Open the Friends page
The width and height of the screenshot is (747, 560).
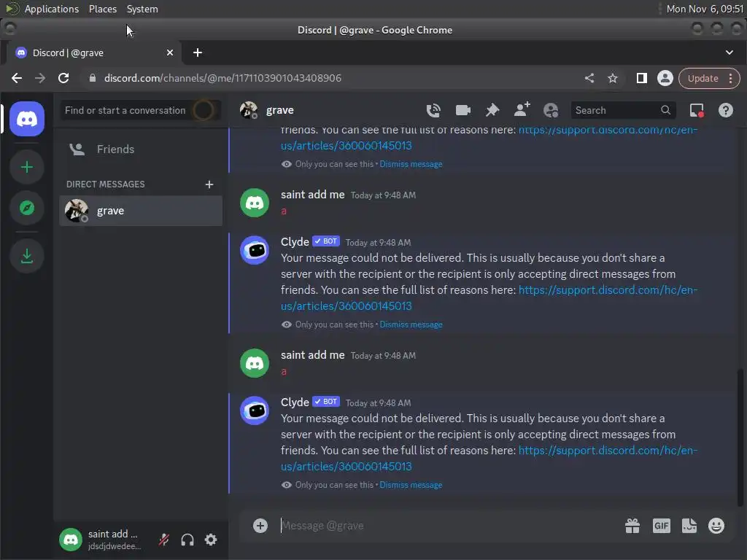pyautogui.click(x=141, y=149)
